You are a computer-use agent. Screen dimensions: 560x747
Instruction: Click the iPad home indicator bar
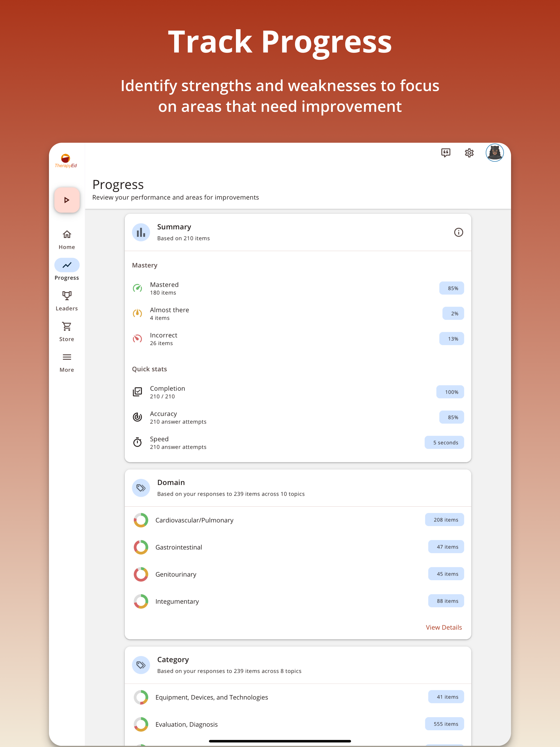[280, 741]
